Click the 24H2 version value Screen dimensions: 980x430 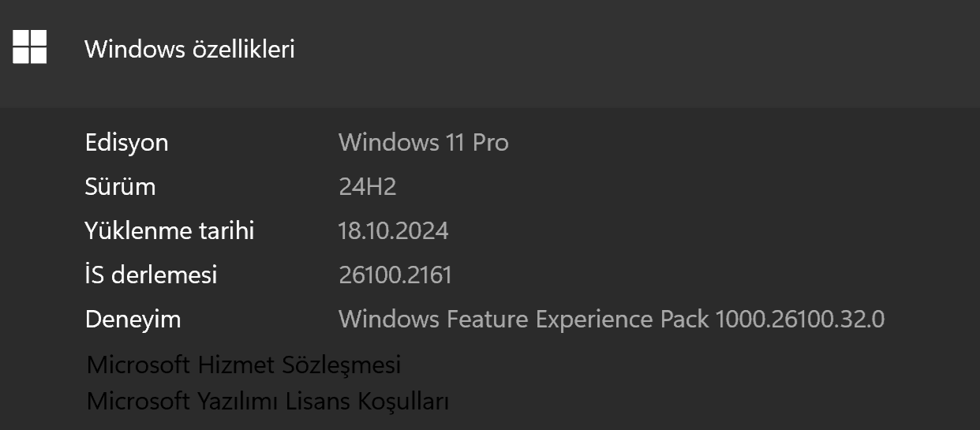tap(367, 187)
